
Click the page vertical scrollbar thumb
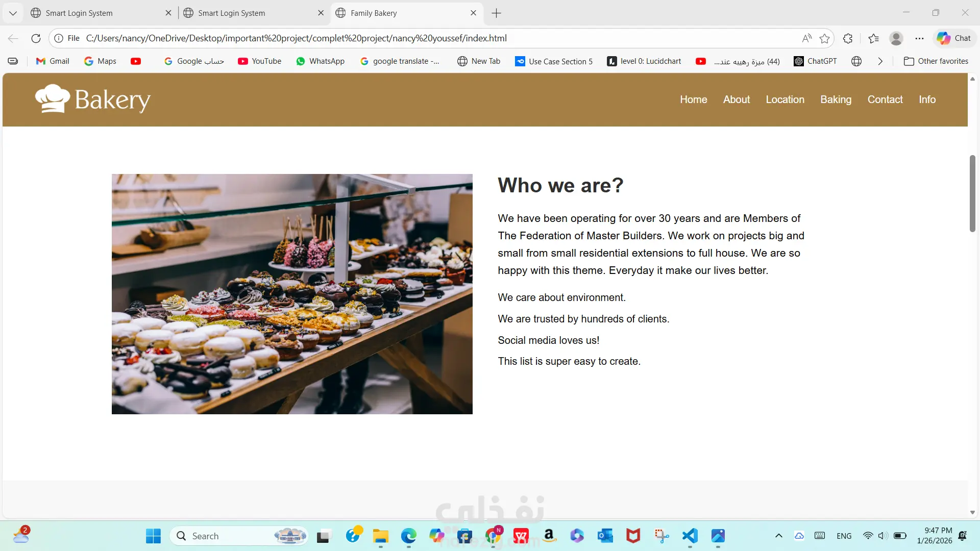(972, 194)
